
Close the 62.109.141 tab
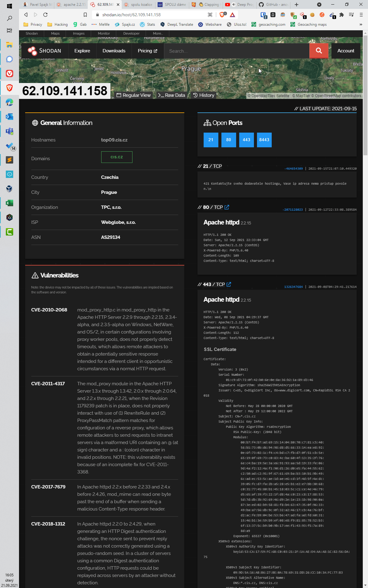coord(118,5)
